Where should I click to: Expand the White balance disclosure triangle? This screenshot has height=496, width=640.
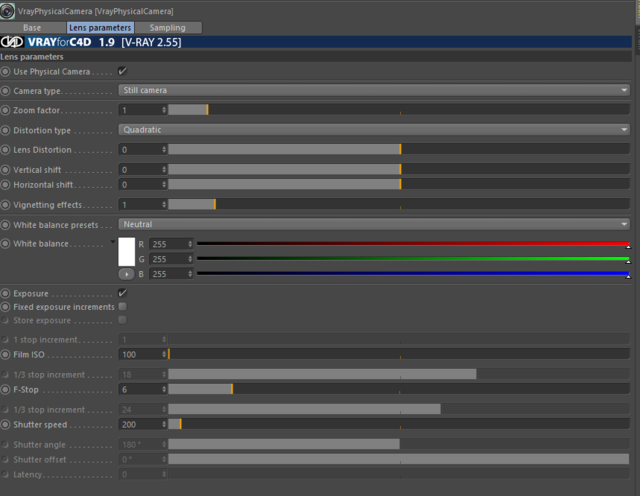coord(113,242)
